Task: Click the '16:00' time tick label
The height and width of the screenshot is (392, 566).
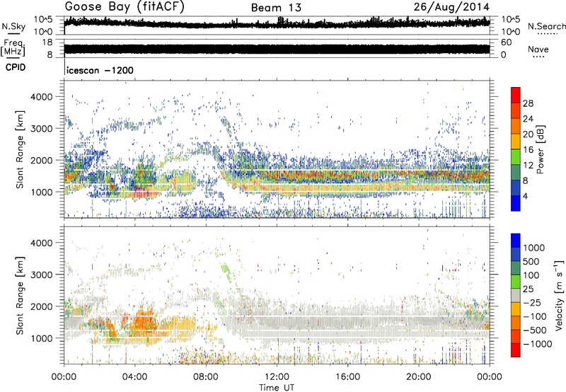Action: pyautogui.click(x=347, y=377)
